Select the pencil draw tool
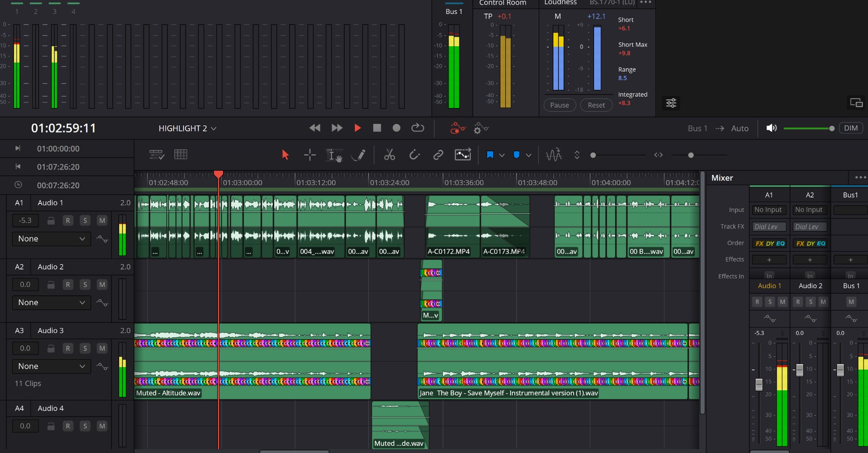 (358, 155)
